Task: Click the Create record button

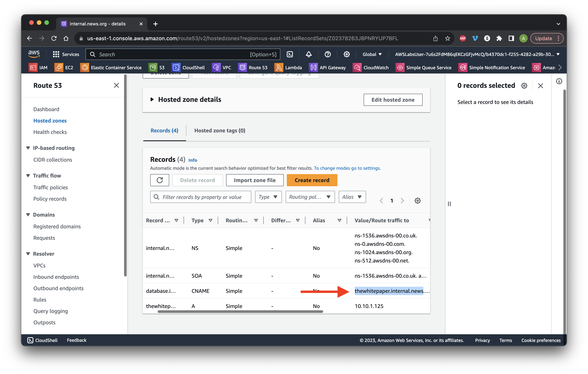Action: pos(312,180)
